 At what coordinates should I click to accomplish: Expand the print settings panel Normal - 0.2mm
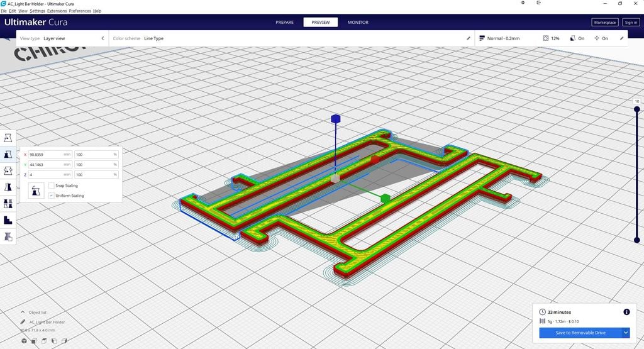[552, 38]
